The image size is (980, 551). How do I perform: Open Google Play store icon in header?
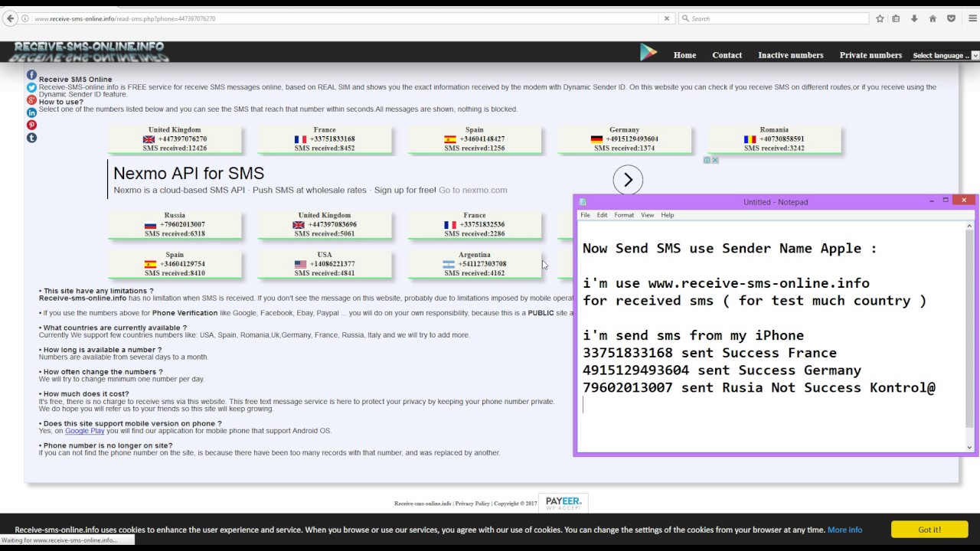[648, 52]
